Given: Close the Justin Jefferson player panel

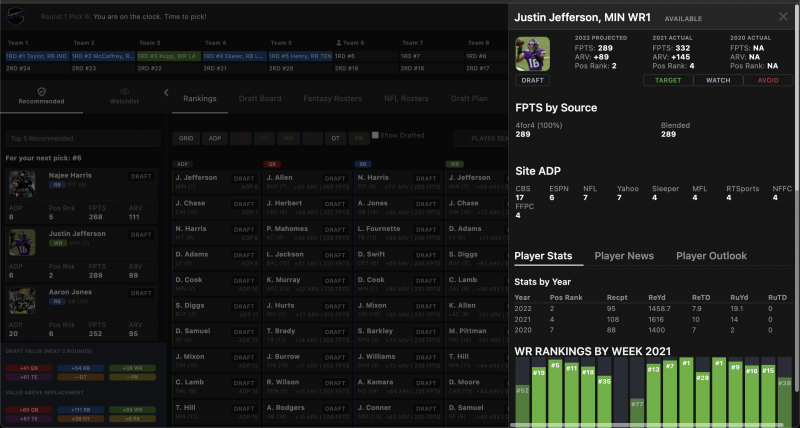Looking at the screenshot, I should click(x=783, y=17).
